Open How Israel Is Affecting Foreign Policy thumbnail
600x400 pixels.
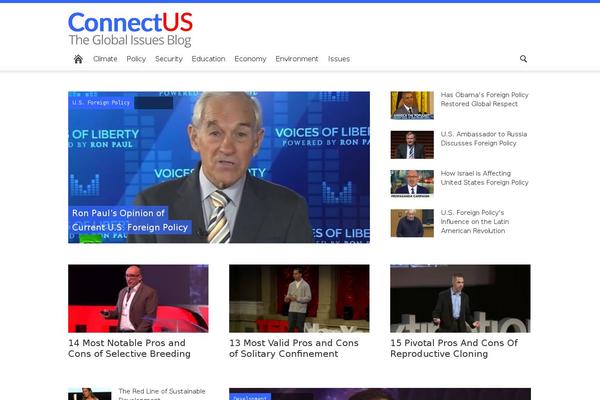(412, 184)
